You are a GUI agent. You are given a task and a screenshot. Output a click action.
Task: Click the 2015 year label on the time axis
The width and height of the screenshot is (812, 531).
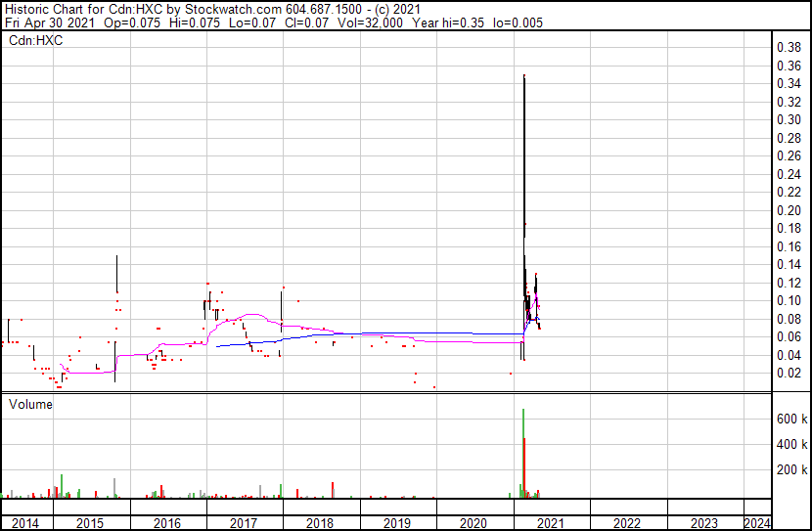pos(90,523)
